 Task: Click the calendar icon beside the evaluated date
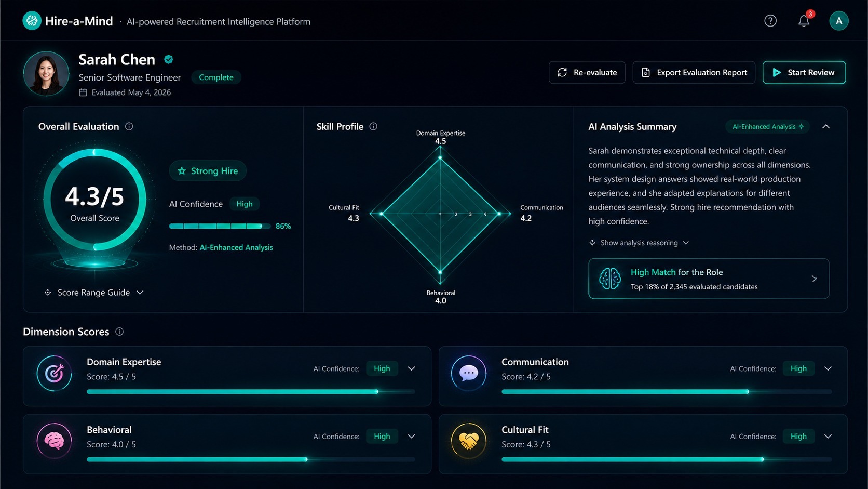click(x=83, y=92)
